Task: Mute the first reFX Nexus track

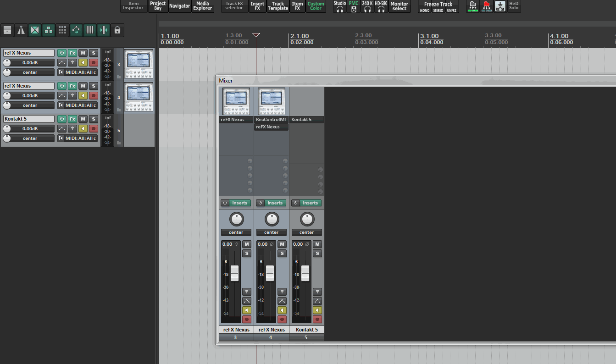Action: click(83, 53)
